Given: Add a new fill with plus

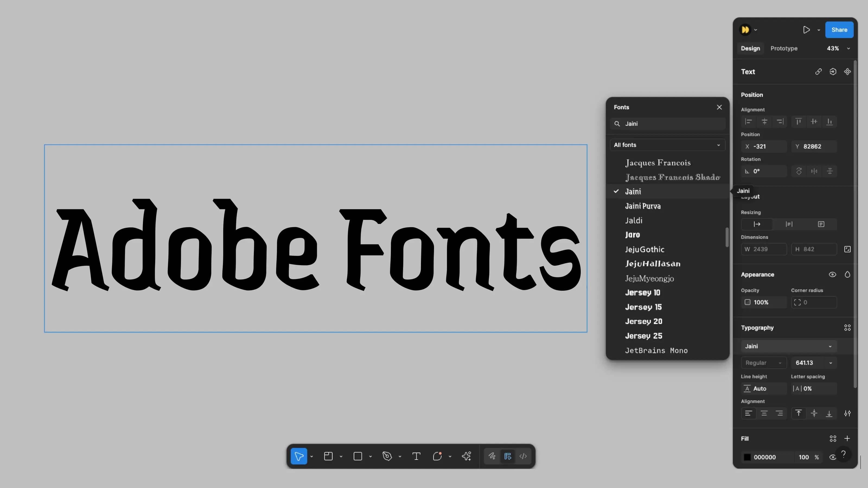Looking at the screenshot, I should [847, 438].
